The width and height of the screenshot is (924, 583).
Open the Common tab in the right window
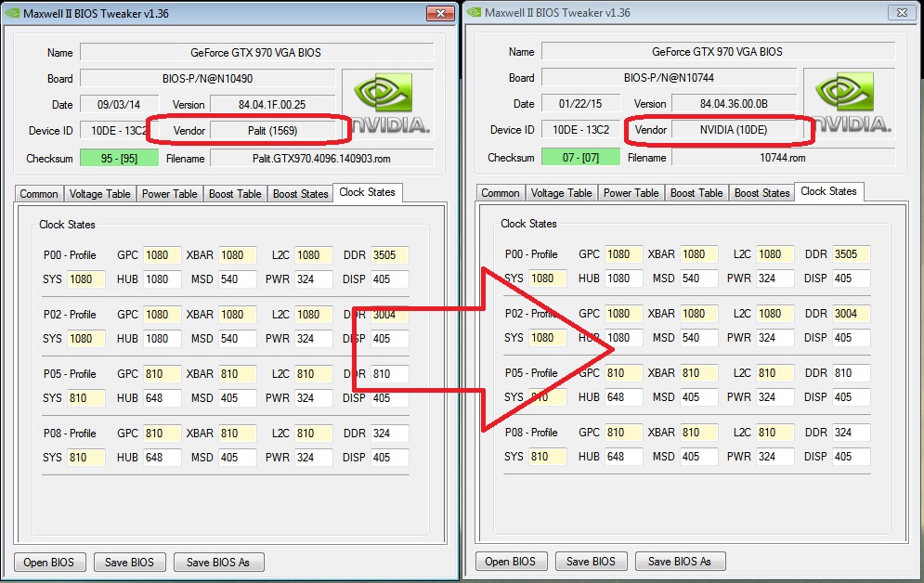tap(501, 193)
